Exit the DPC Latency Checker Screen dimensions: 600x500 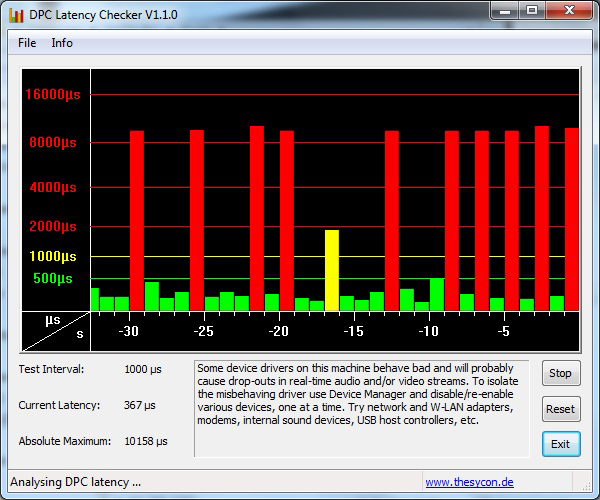561,444
